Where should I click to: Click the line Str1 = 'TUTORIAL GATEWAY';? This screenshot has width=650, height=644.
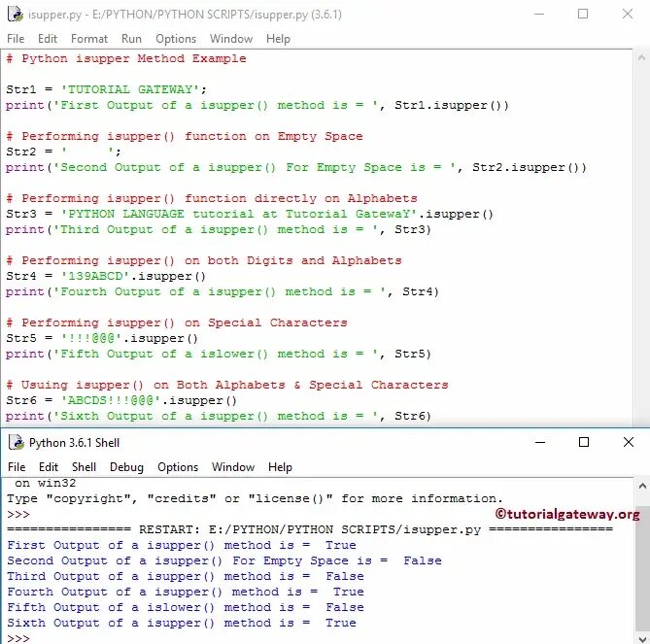106,89
